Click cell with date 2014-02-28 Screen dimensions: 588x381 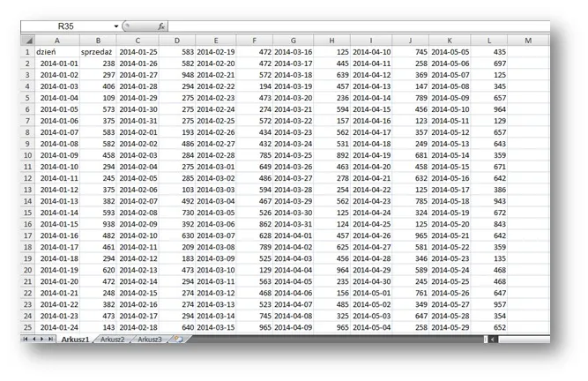pyautogui.click(x=216, y=155)
